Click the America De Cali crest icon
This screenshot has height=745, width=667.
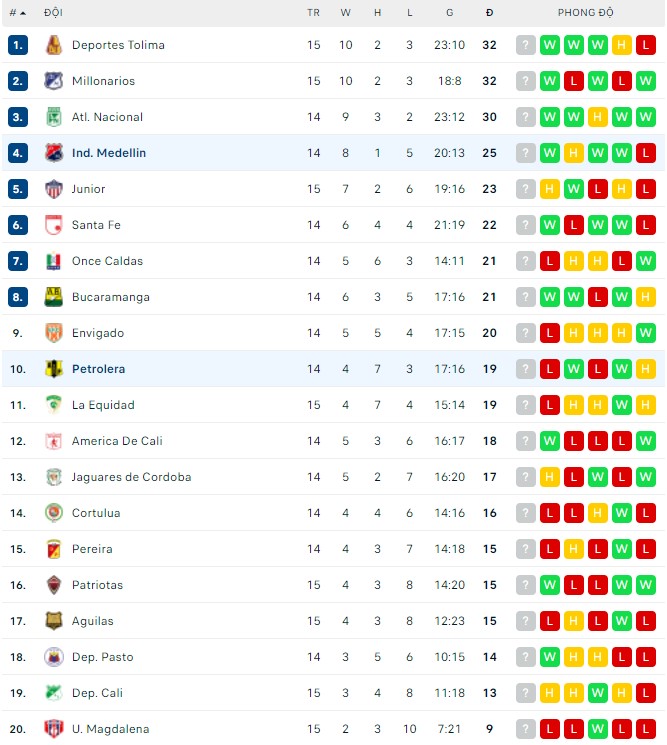54,441
